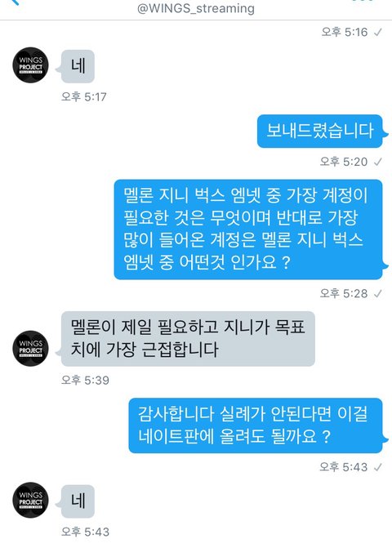The height and width of the screenshot is (548, 392).
Task: Tap the checkmark next to 오후 5:16
Action: tap(377, 33)
